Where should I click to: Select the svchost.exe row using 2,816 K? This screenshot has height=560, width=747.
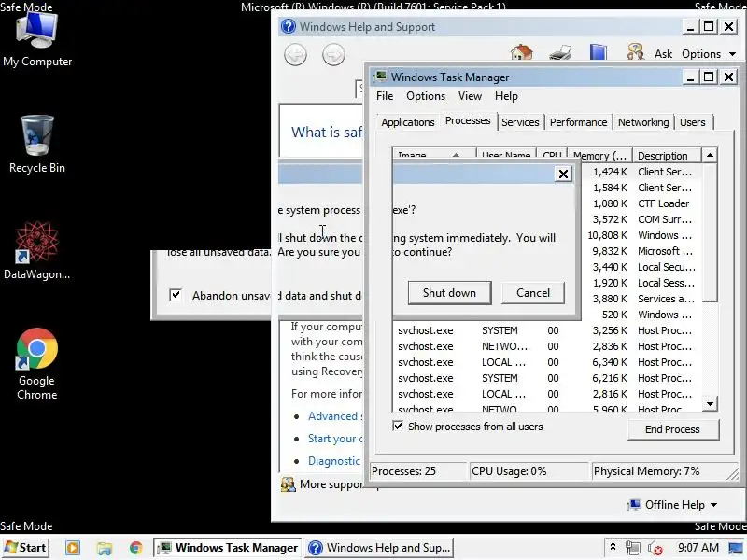[547, 394]
